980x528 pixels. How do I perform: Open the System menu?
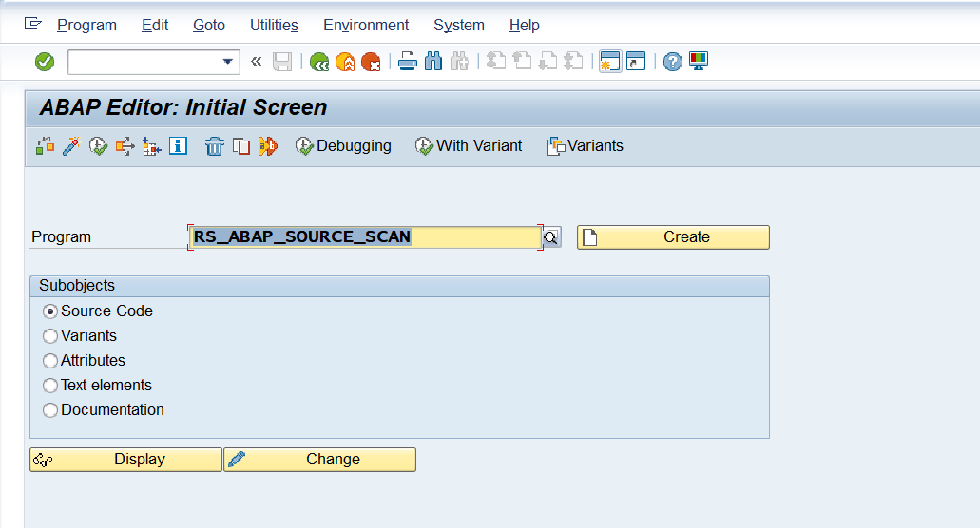click(459, 25)
